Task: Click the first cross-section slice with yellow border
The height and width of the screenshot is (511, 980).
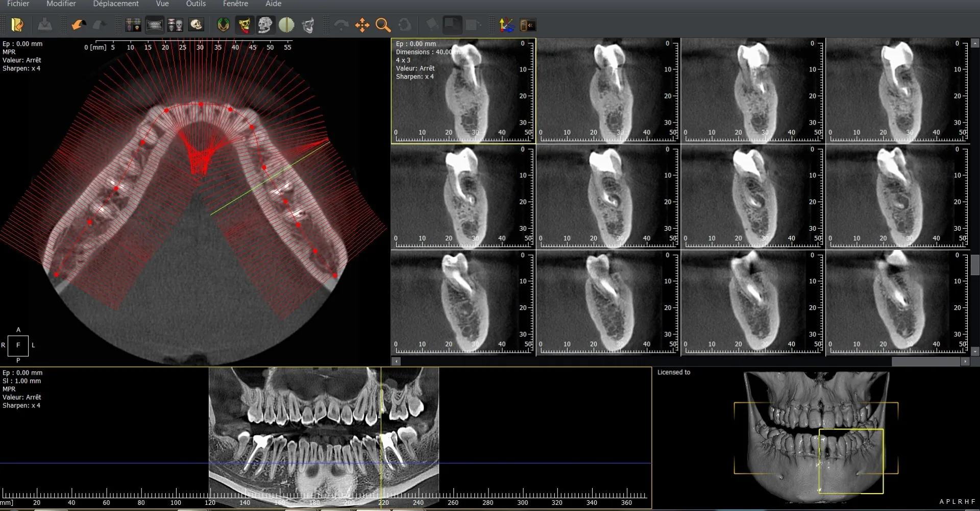Action: pyautogui.click(x=463, y=91)
